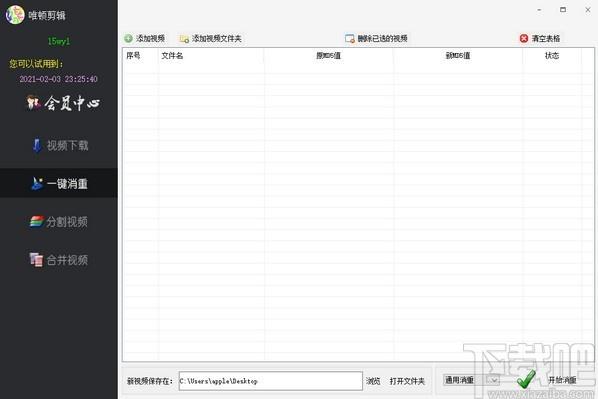Click the 状态 column header
The height and width of the screenshot is (399, 598).
click(551, 56)
